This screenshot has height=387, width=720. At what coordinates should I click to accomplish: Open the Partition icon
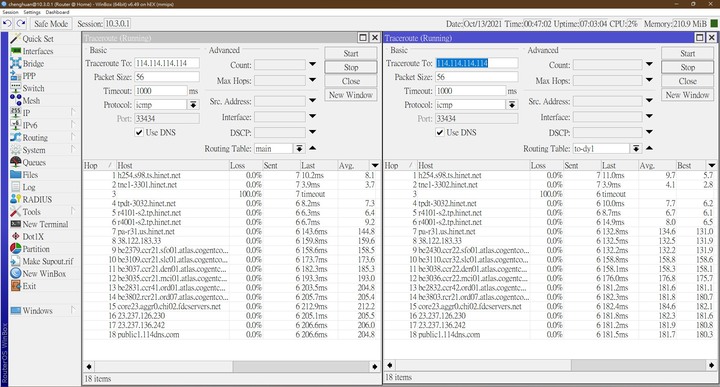16,249
